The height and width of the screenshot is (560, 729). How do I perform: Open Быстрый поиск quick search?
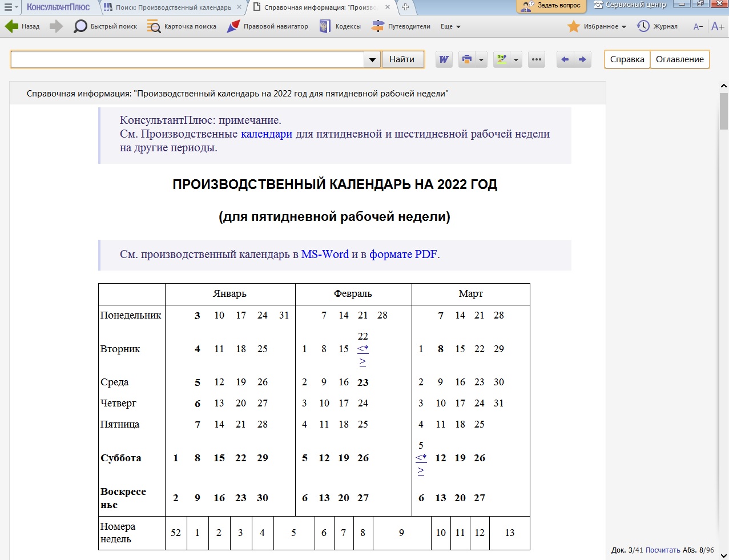[x=106, y=26]
